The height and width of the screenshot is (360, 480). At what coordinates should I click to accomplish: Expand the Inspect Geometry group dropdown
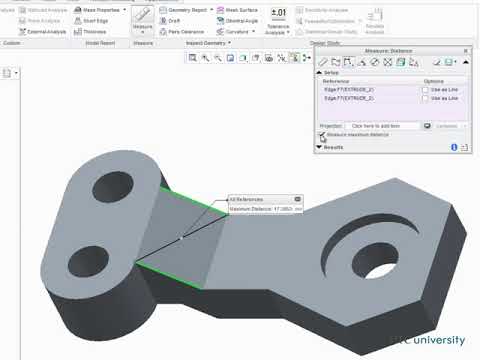click(229, 43)
